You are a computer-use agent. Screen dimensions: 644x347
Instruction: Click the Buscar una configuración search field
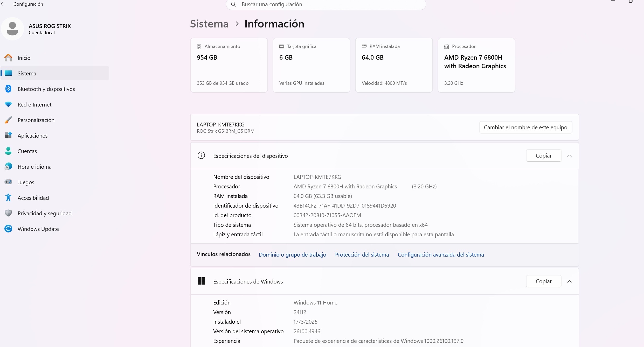pyautogui.click(x=326, y=4)
